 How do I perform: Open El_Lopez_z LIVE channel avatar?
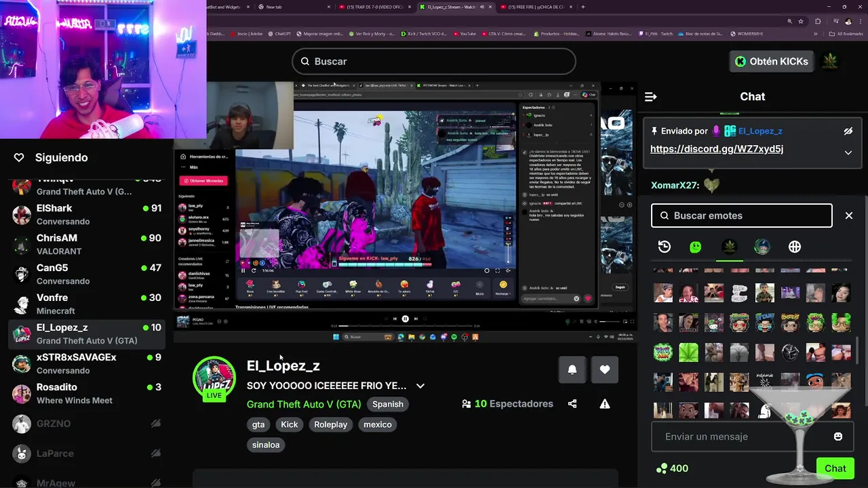click(x=214, y=378)
